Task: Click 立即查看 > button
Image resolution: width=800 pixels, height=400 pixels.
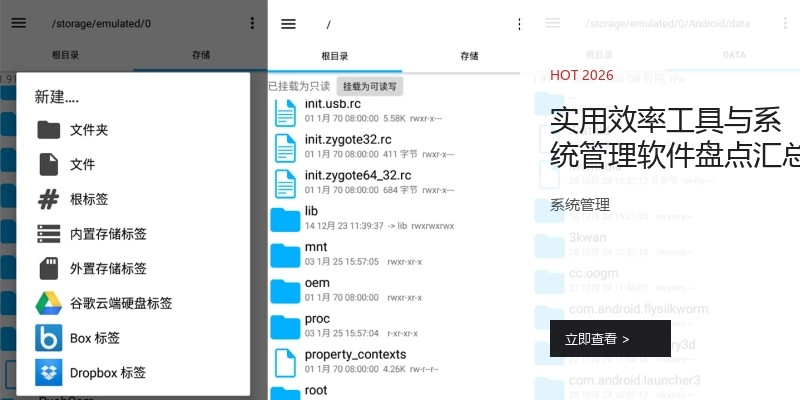Action: tap(610, 339)
